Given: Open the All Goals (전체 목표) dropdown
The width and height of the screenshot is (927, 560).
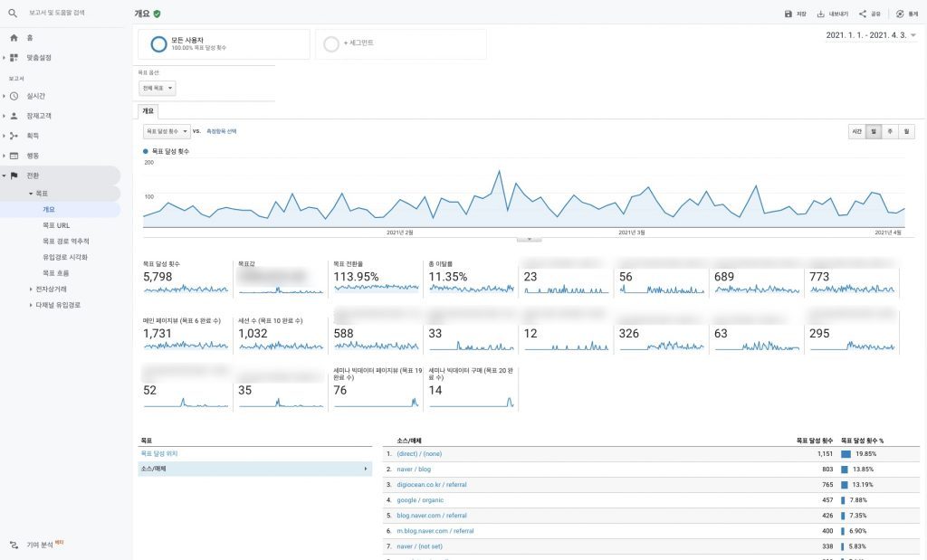Looking at the screenshot, I should click(158, 88).
